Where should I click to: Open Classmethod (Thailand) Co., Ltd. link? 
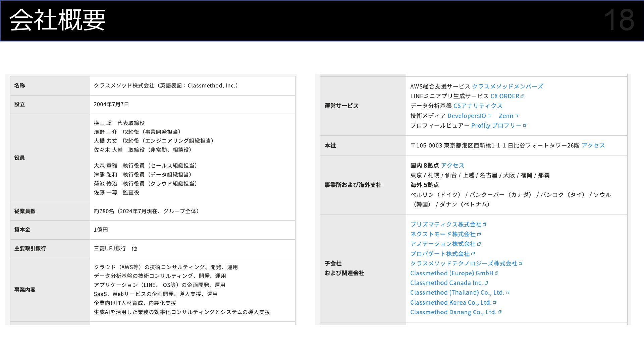tap(457, 293)
